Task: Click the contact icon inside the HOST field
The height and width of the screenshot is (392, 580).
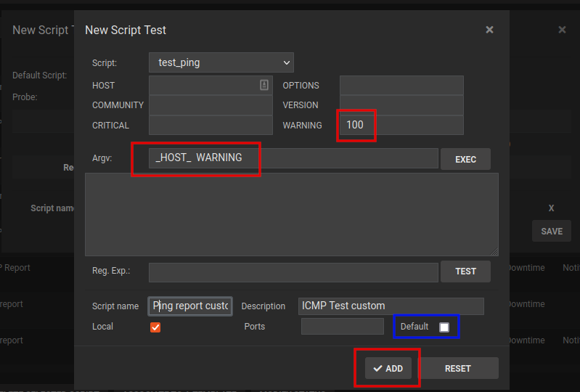Action: click(264, 85)
